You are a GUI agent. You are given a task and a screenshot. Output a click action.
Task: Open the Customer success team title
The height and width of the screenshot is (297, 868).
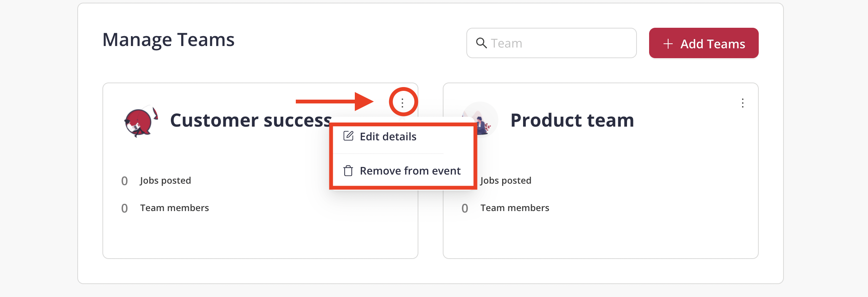click(x=251, y=120)
